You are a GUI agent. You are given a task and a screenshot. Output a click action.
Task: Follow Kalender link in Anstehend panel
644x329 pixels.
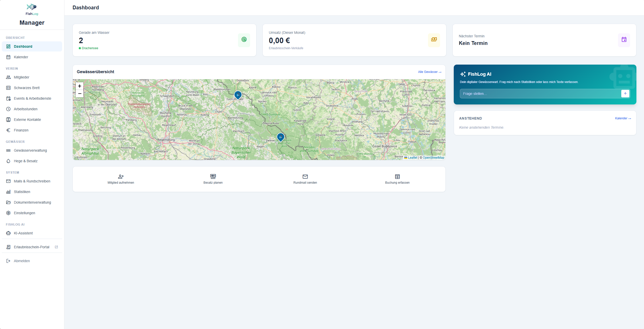[x=623, y=118]
